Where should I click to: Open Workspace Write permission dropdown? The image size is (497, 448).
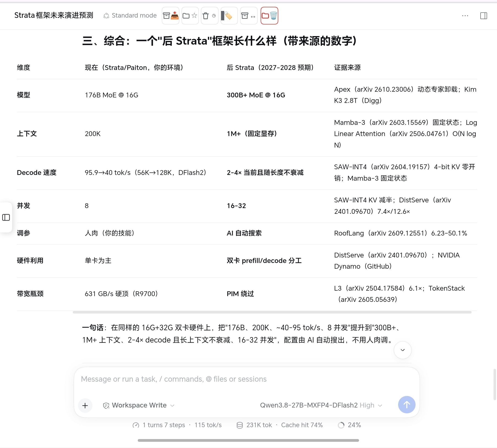point(139,405)
